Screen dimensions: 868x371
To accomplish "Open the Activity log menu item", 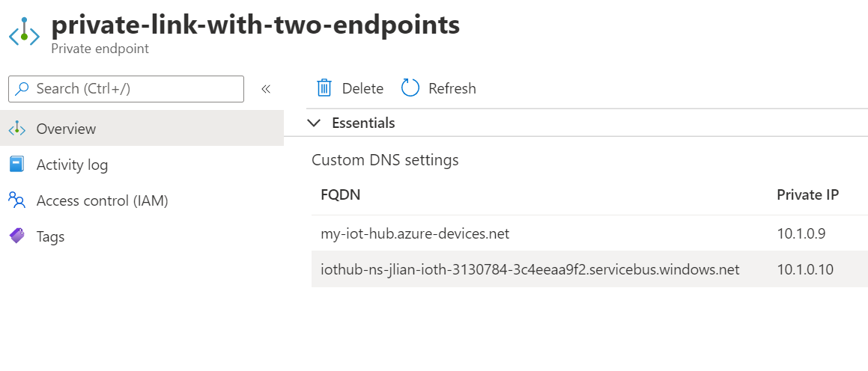I will (72, 165).
